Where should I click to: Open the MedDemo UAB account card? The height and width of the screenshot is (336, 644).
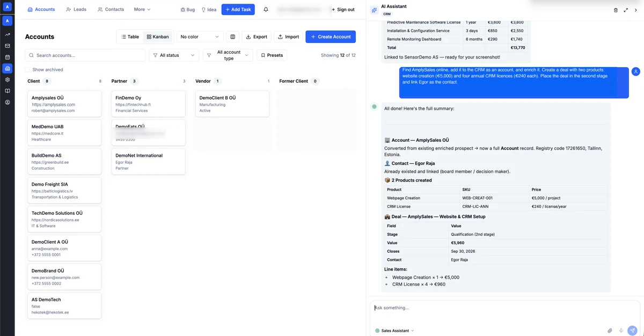click(x=64, y=133)
